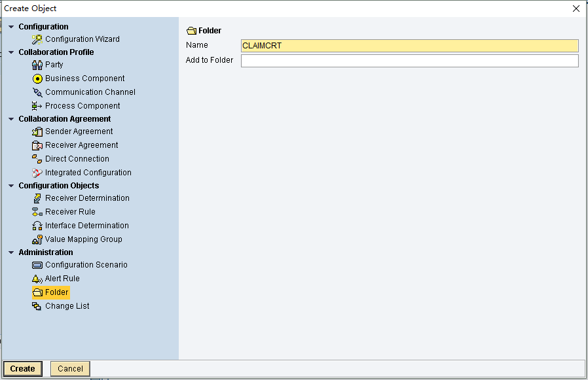The width and height of the screenshot is (588, 380).
Task: Click the Receiver Agreement icon
Action: 37,145
